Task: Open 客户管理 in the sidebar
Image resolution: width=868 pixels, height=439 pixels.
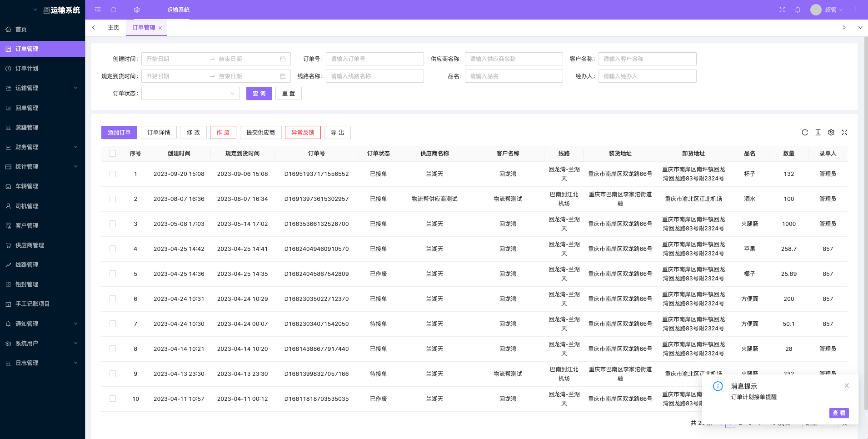Action: coord(42,225)
